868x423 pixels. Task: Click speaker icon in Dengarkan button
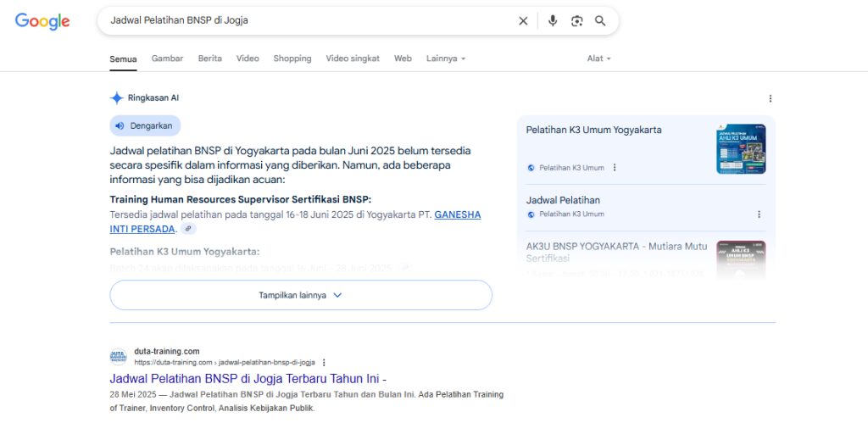tap(120, 125)
